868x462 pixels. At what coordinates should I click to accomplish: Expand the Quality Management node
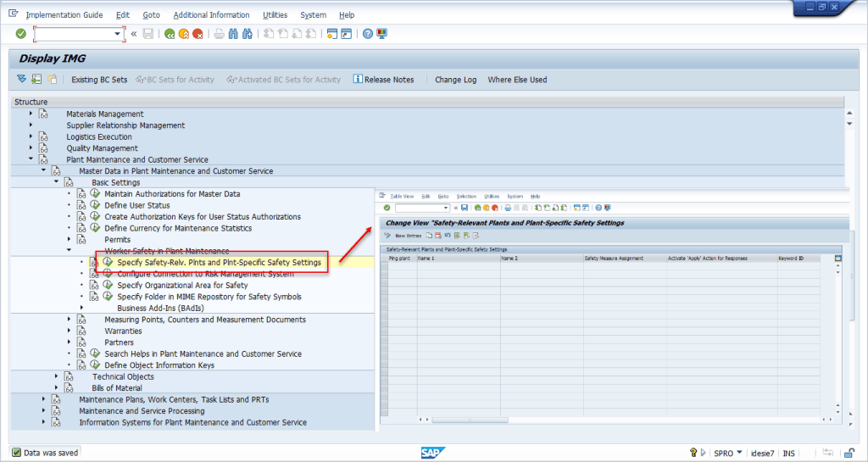[31, 148]
